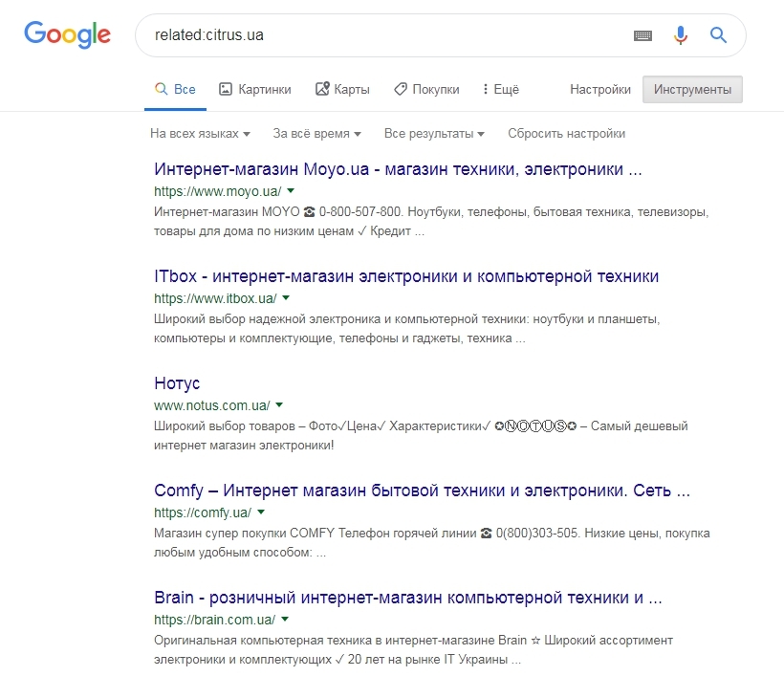
Task: Click the www.notus.com.ua/ green URL
Action: pos(212,405)
